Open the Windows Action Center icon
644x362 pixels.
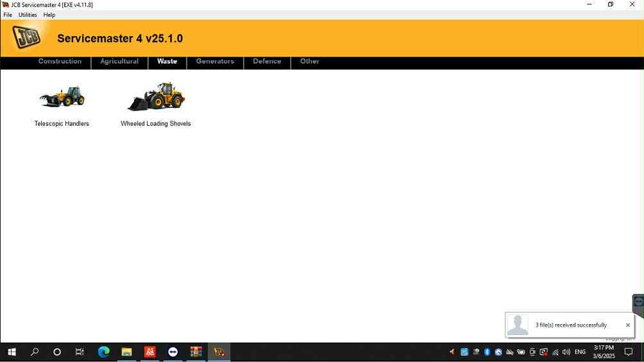pyautogui.click(x=629, y=352)
